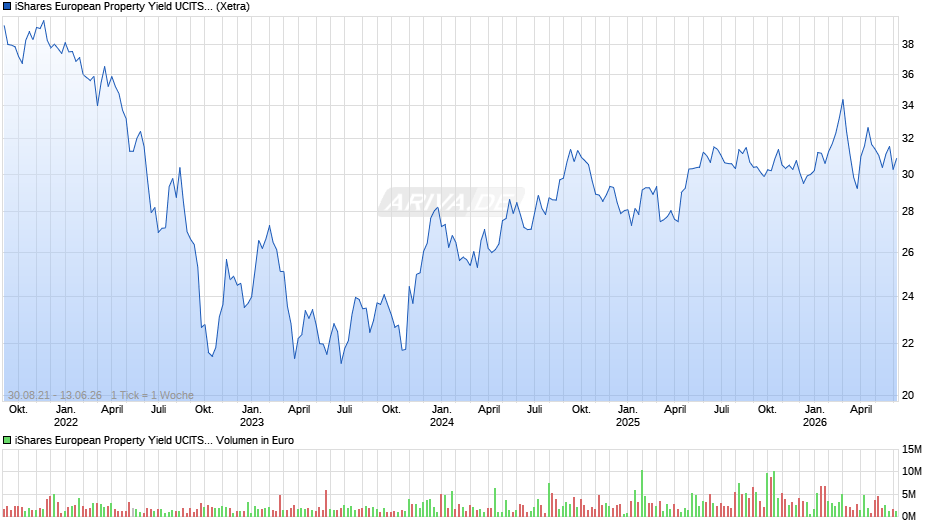Click the price axis label 22
This screenshot has width=940, height=526.
908,344
